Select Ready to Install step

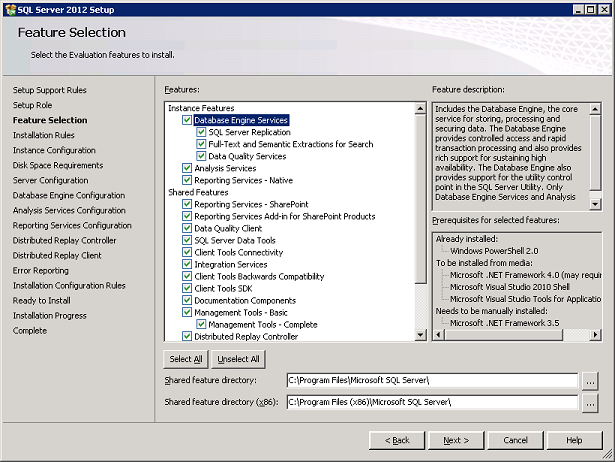point(42,301)
